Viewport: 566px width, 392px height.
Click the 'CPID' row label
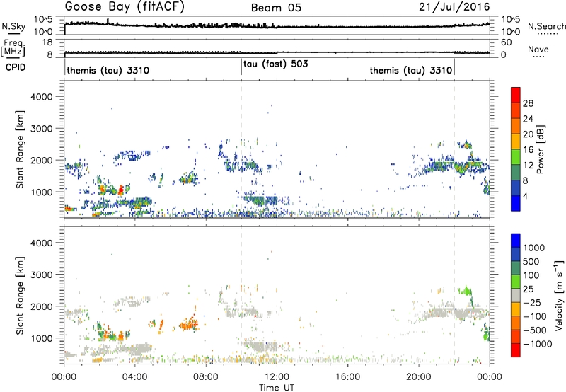coord(16,67)
